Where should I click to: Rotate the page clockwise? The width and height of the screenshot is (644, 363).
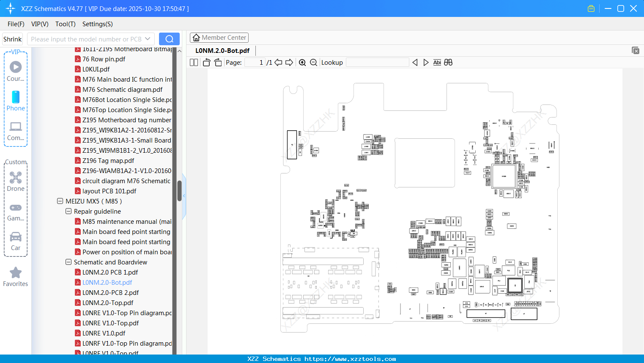(x=218, y=63)
